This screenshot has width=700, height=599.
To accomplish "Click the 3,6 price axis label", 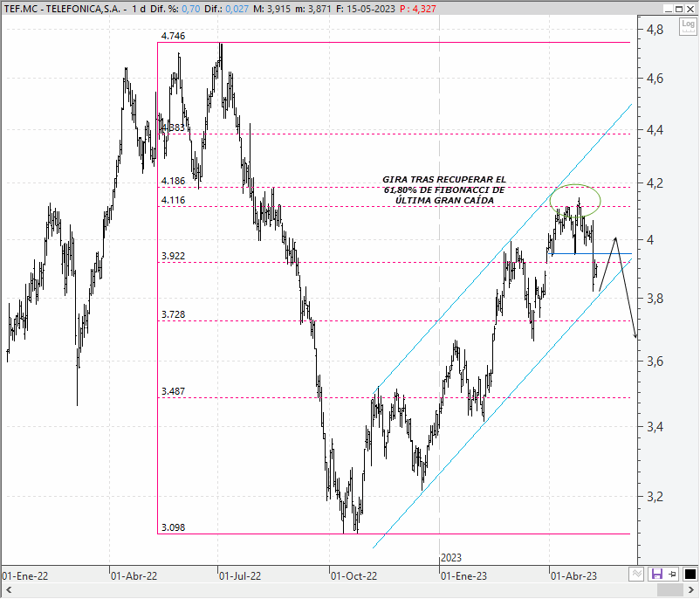I will pyautogui.click(x=655, y=361).
